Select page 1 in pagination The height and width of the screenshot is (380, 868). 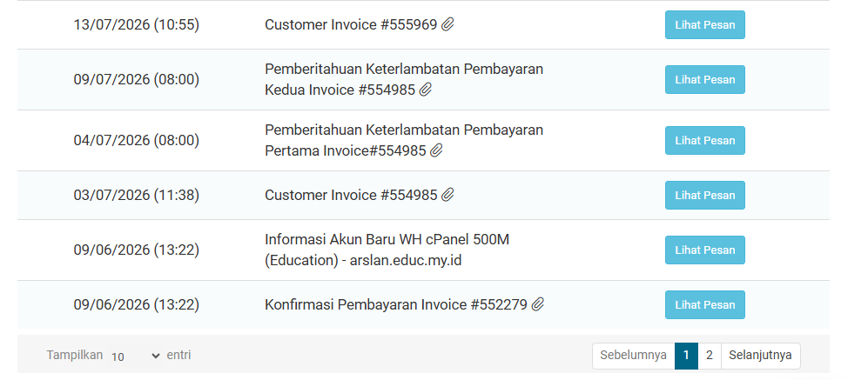[x=686, y=356]
